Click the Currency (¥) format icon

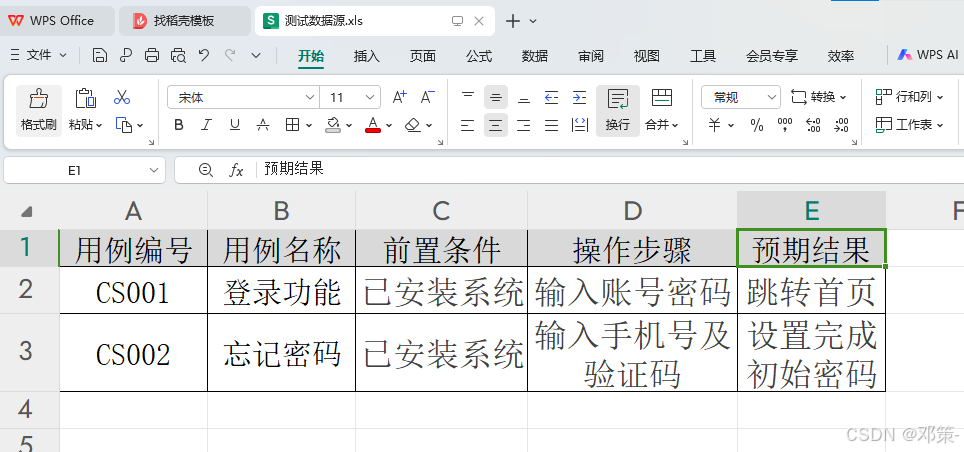(x=714, y=125)
